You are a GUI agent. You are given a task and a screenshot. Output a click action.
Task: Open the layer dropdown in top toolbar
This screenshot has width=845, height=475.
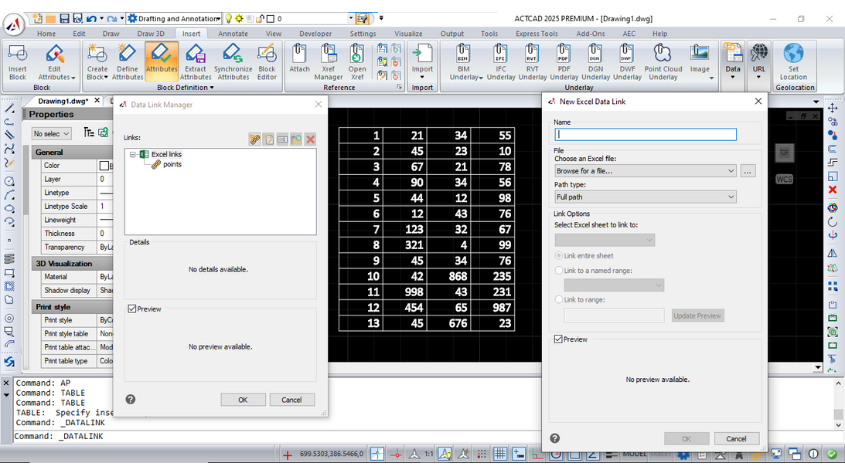(x=351, y=18)
